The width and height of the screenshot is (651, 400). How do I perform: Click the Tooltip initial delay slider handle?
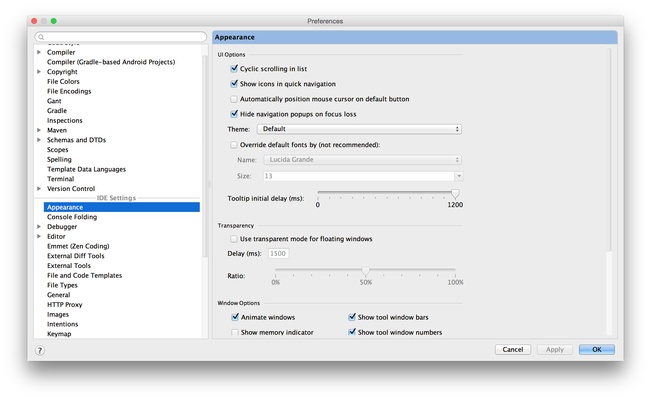[x=455, y=193]
